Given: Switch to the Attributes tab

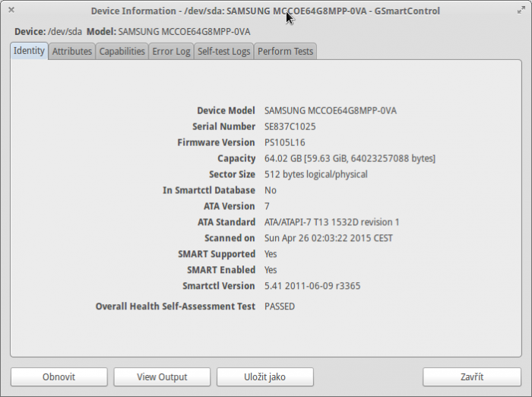Looking at the screenshot, I should pyautogui.click(x=72, y=51).
